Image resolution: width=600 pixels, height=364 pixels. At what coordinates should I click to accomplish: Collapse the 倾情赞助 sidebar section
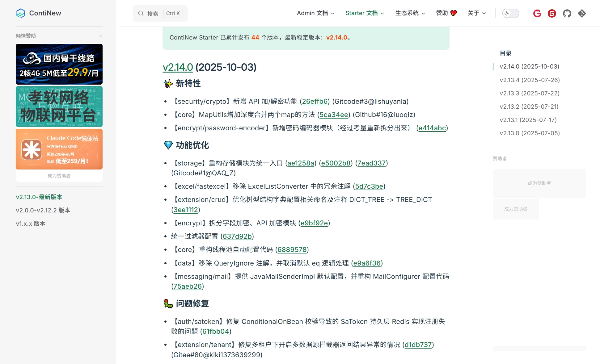point(100,36)
